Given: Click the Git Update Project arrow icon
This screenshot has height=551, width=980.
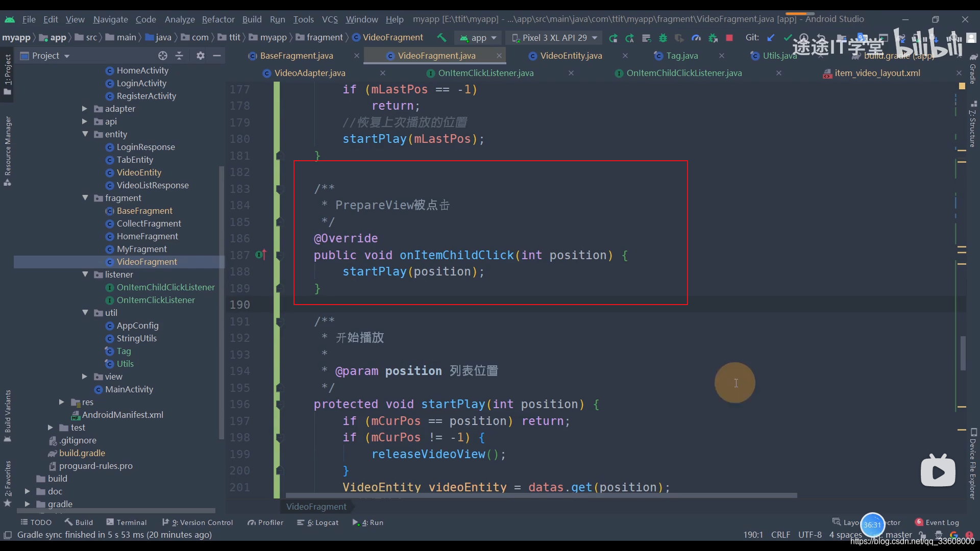Looking at the screenshot, I should point(771,38).
